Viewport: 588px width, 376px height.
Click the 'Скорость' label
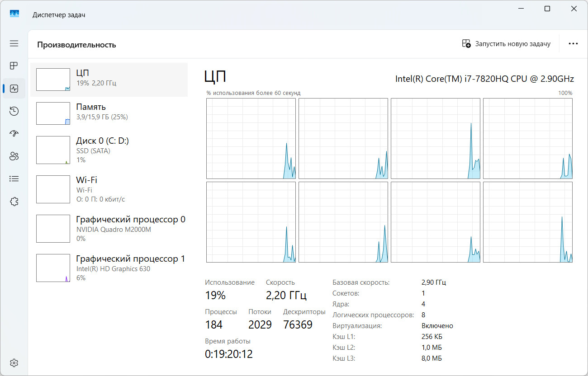[280, 282]
